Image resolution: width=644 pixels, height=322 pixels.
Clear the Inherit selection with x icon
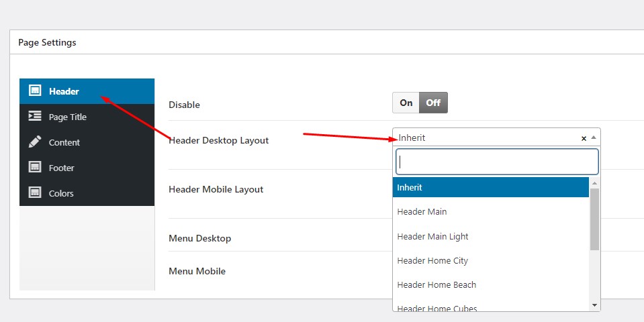[584, 138]
